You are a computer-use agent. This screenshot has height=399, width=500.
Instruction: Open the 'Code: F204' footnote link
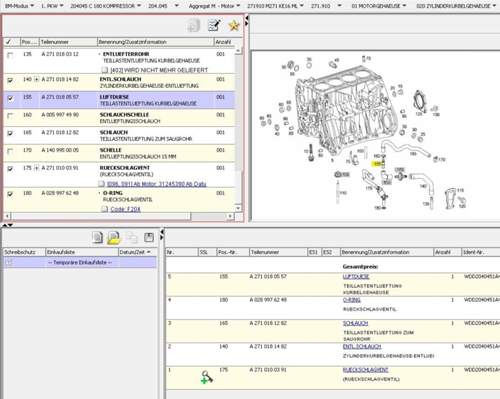pos(125,209)
